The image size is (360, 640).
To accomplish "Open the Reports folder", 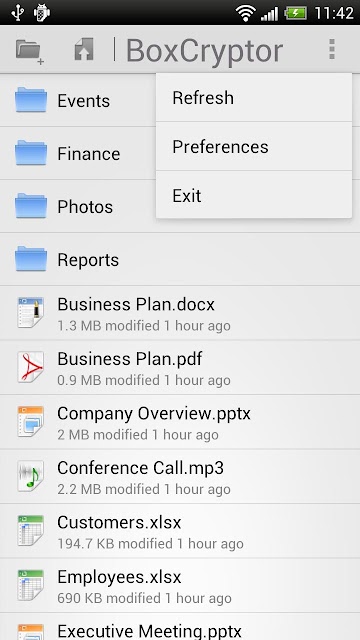I will [180, 260].
